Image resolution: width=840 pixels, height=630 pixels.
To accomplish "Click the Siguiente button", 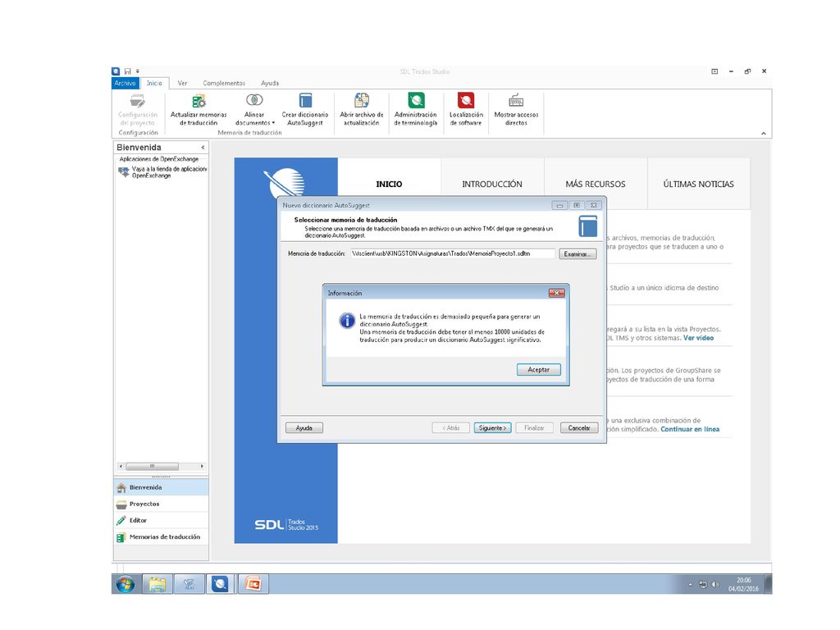I will [492, 428].
